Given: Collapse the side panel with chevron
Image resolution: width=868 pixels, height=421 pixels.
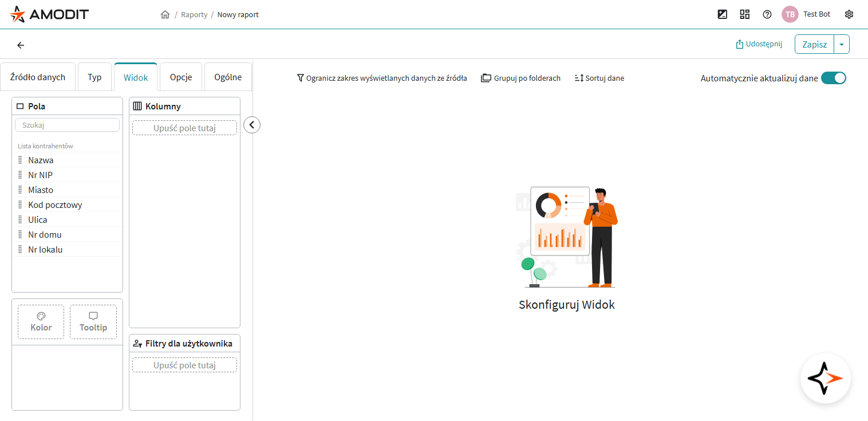Looking at the screenshot, I should coord(251,125).
